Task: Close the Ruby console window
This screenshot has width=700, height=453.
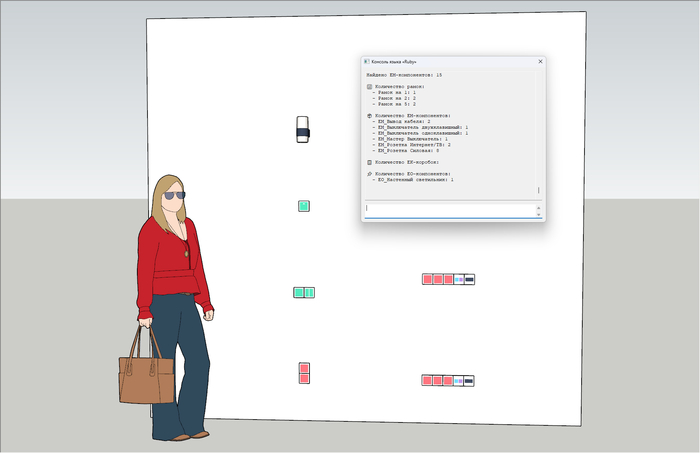Action: click(540, 62)
